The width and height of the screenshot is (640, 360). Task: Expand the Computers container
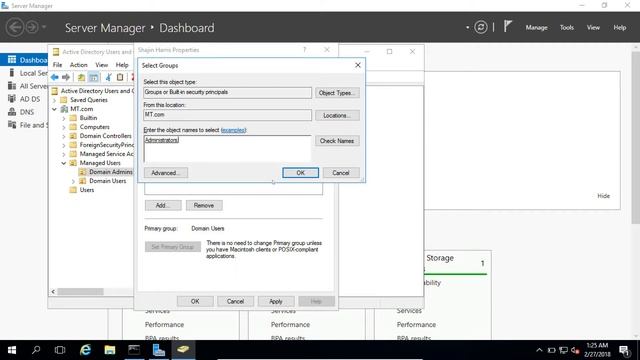(x=64, y=127)
